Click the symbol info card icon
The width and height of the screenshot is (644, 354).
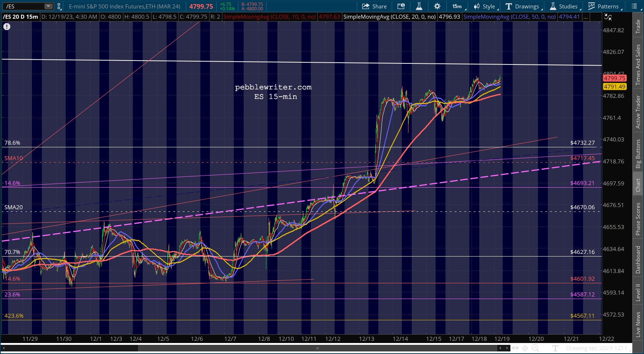401,6
